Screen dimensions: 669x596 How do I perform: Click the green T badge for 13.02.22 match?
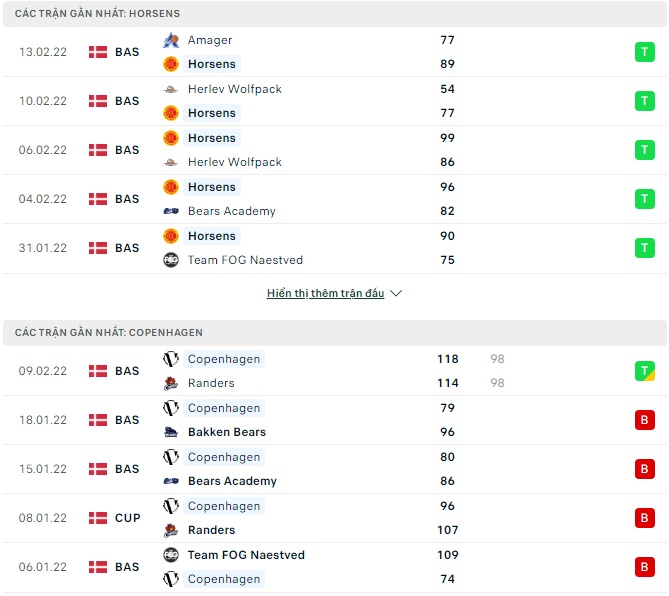(645, 52)
